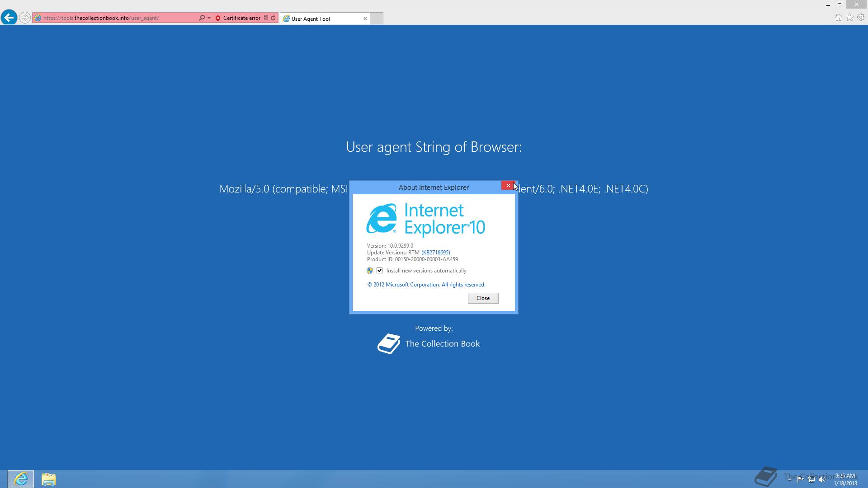Click the red Certificate error shield icon
The width and height of the screenshot is (868, 488).
coord(218,18)
